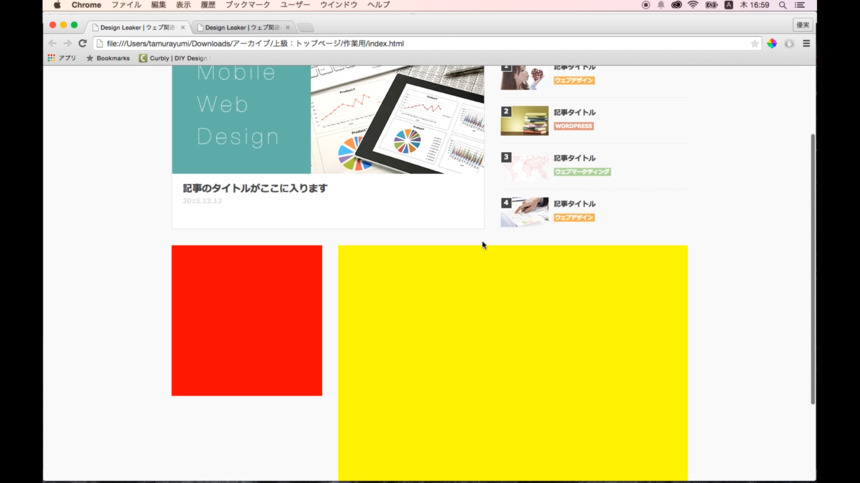Reload the page
Screen dimensions: 860x483
coord(83,43)
